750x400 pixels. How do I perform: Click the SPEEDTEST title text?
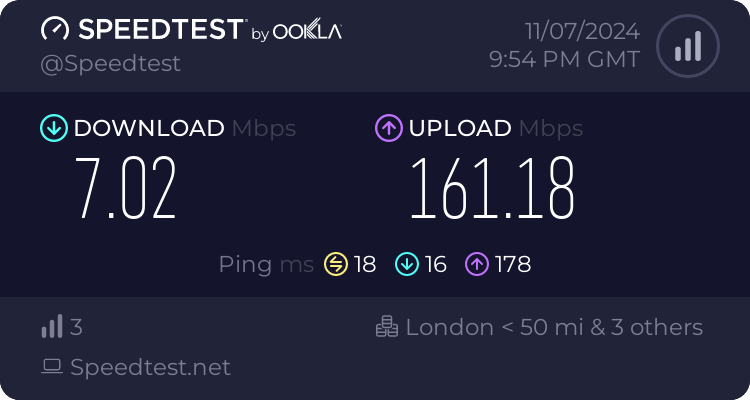(158, 30)
